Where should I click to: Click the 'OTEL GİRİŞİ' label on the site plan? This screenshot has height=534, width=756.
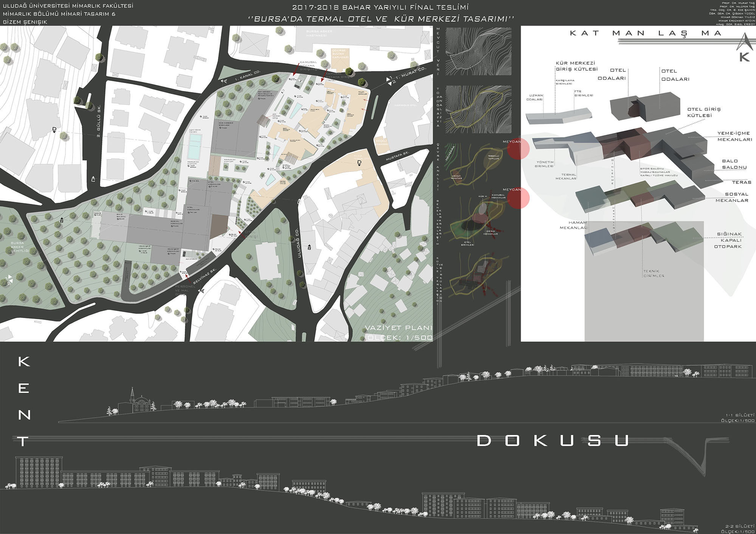click(x=251, y=234)
